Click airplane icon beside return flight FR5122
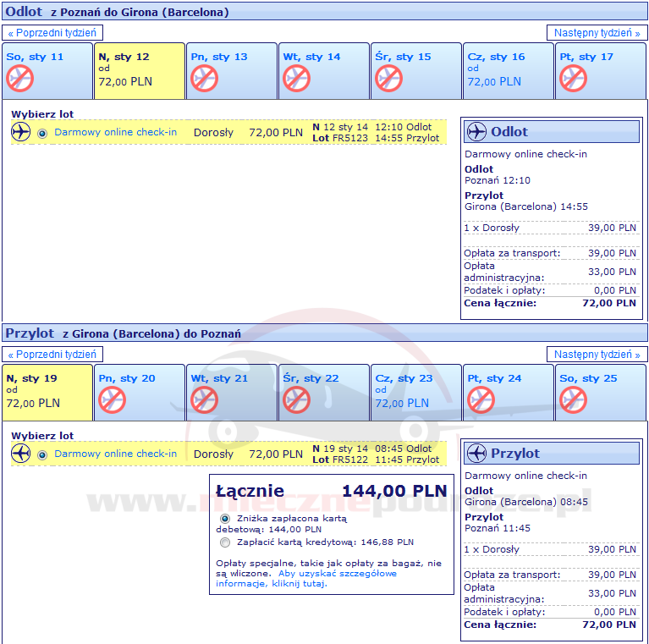This screenshot has height=644, width=649. click(x=20, y=454)
